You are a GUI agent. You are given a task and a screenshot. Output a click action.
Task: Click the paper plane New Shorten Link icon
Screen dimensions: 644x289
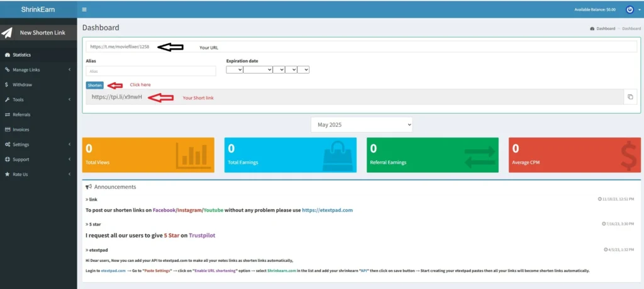coord(6,33)
